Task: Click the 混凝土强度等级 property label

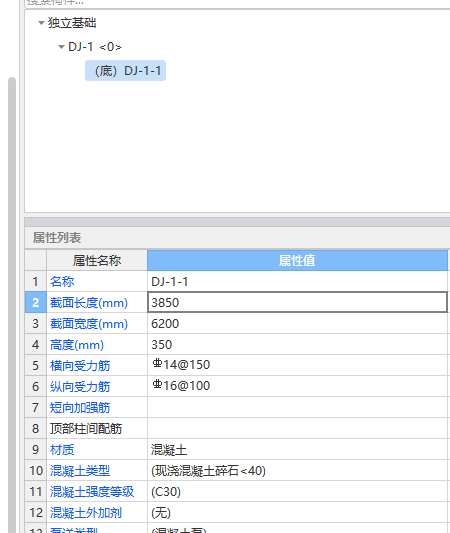Action: (92, 492)
